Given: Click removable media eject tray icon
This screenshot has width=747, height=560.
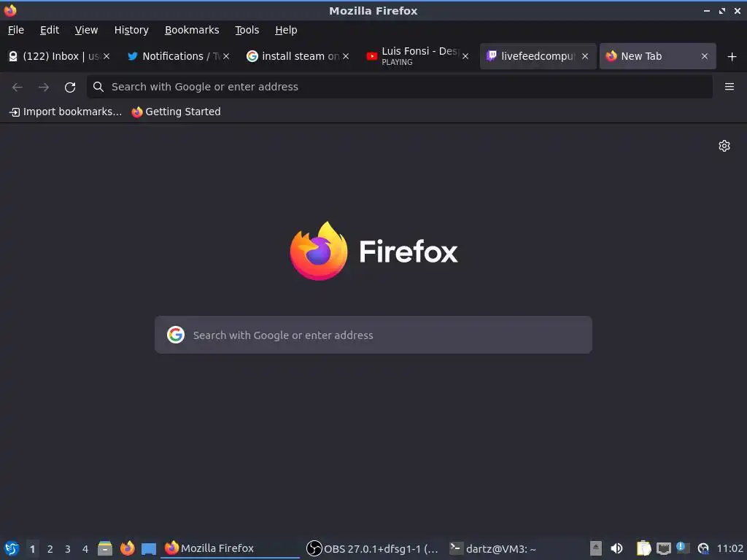Looking at the screenshot, I should coord(595,548).
